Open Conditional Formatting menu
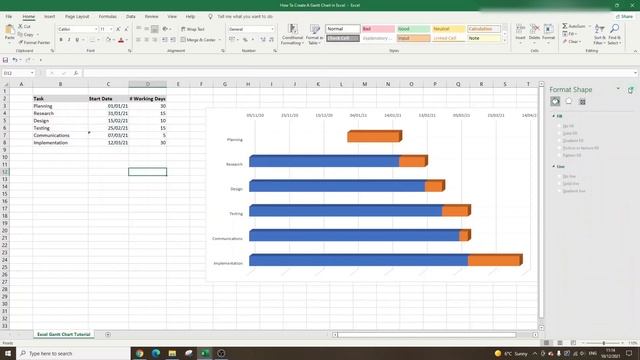The width and height of the screenshot is (640, 360). pyautogui.click(x=292, y=34)
